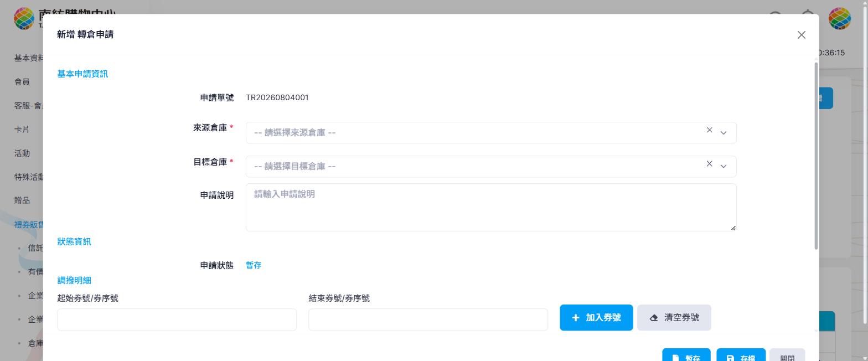Open 卡片 in the background sidebar
The width and height of the screenshot is (868, 361).
[x=22, y=130]
